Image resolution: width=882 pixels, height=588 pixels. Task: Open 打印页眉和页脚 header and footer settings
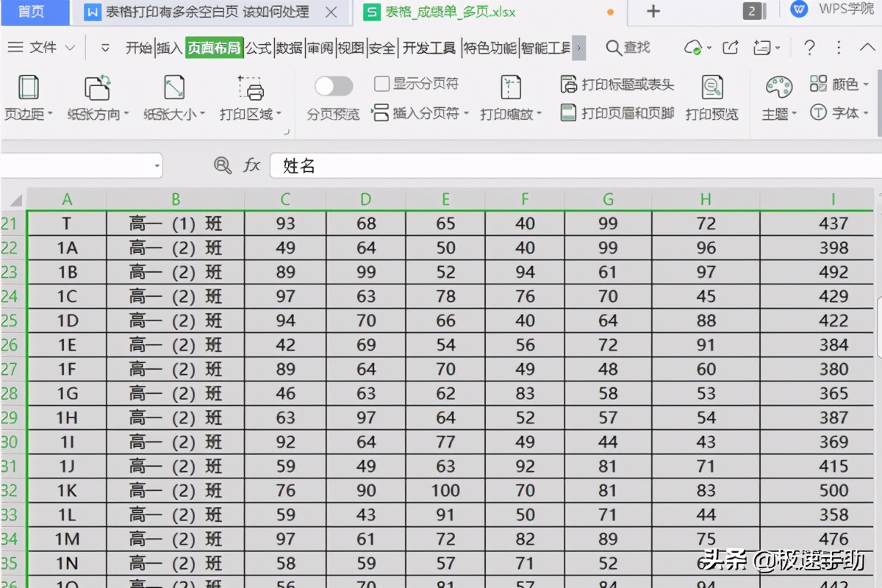point(620,112)
